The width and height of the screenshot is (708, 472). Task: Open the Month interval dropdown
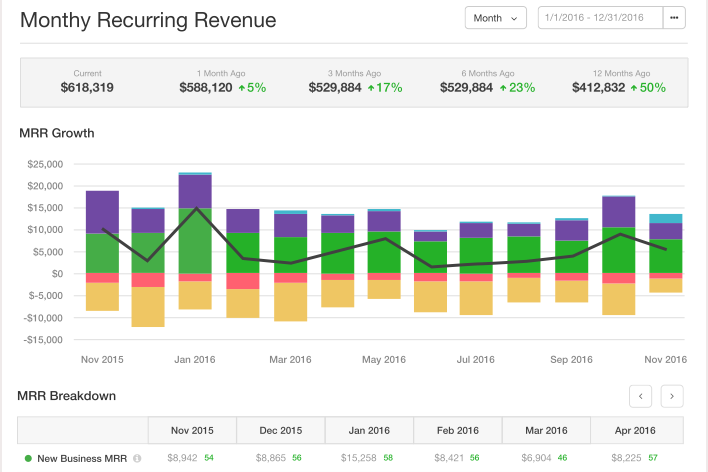click(495, 18)
